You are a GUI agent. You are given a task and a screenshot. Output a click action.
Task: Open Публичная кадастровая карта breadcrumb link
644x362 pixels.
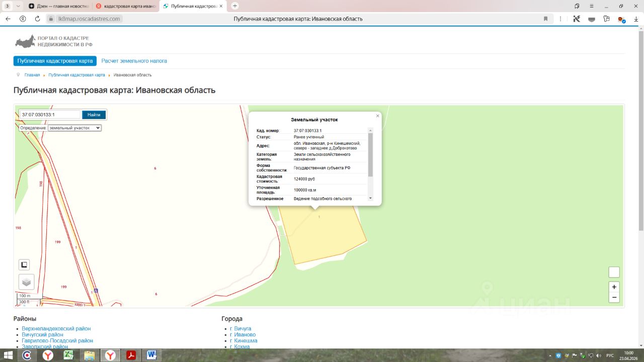[x=77, y=75]
